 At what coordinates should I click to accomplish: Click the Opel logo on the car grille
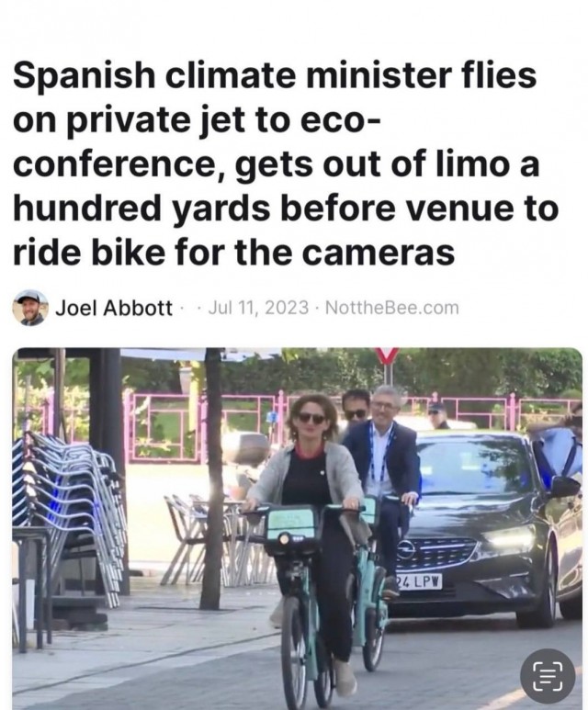[406, 550]
